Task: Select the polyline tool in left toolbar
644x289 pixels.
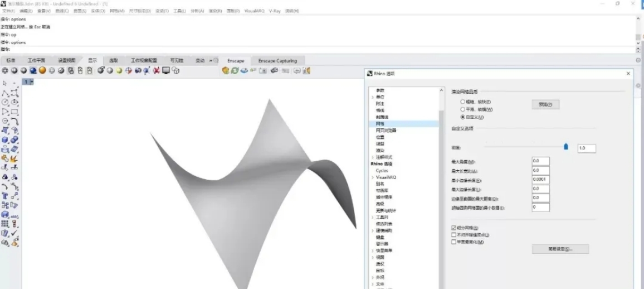Action: click(6, 93)
